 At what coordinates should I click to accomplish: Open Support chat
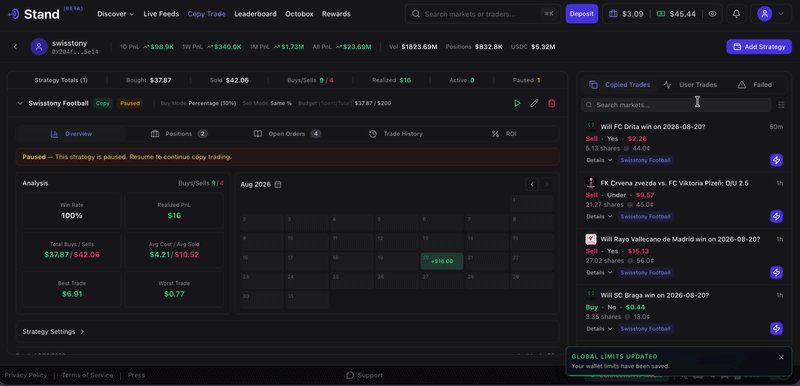point(364,375)
